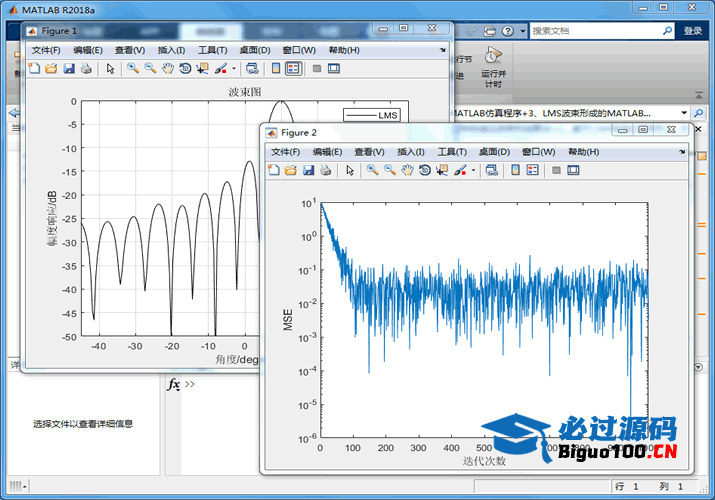
Task: Toggle Insert Colorbar in Figure 2 toolbar
Action: 515,170
